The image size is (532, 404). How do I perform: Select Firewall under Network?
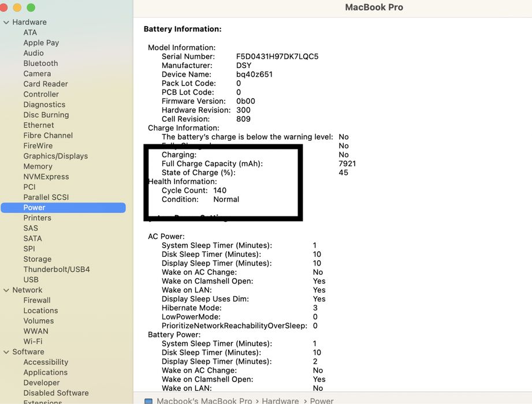click(x=37, y=300)
